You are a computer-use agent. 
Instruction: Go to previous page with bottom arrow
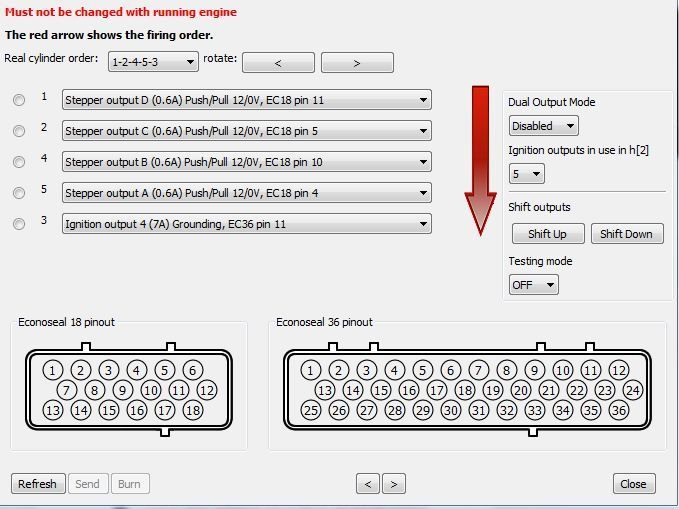click(x=368, y=483)
